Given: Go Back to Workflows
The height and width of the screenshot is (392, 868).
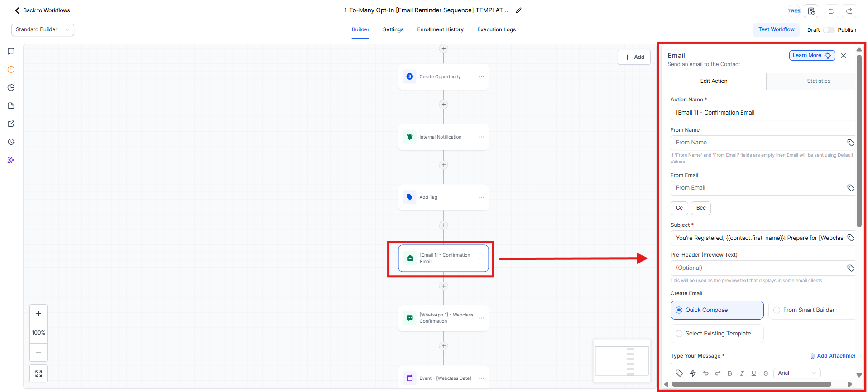Looking at the screenshot, I should coord(43,10).
